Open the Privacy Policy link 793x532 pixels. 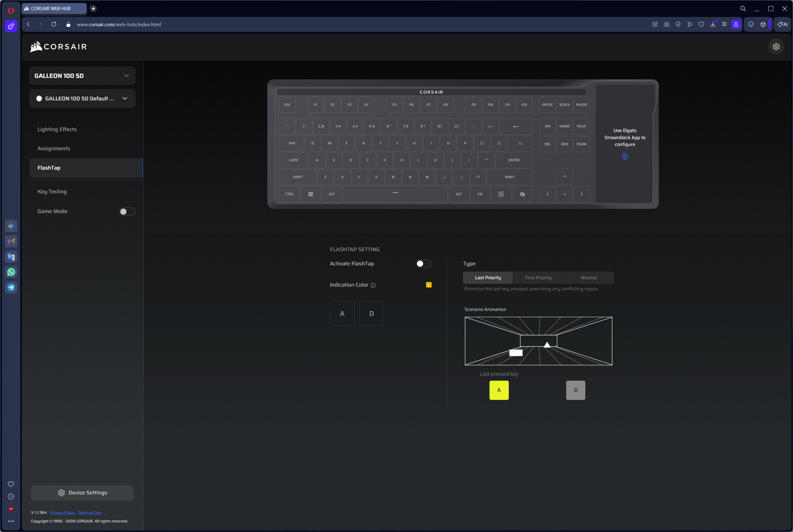(62, 512)
